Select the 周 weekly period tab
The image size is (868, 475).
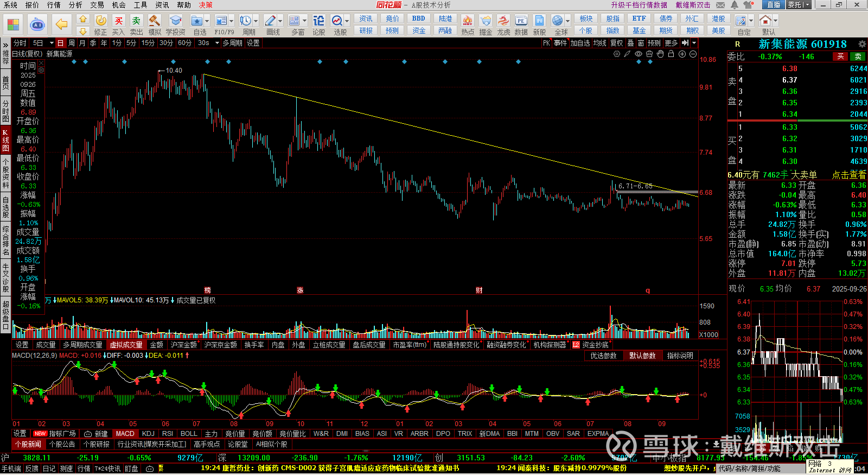(x=72, y=43)
